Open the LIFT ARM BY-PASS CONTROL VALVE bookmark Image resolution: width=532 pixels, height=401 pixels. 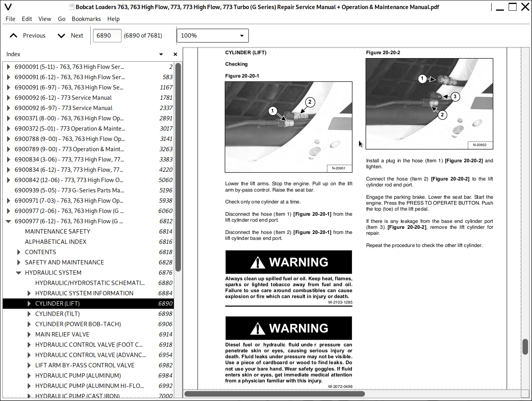click(x=85, y=365)
